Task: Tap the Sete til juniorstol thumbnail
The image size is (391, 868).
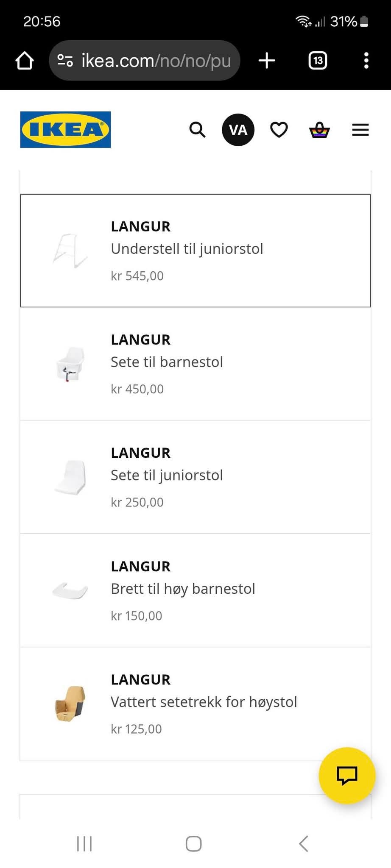Action: click(x=70, y=477)
